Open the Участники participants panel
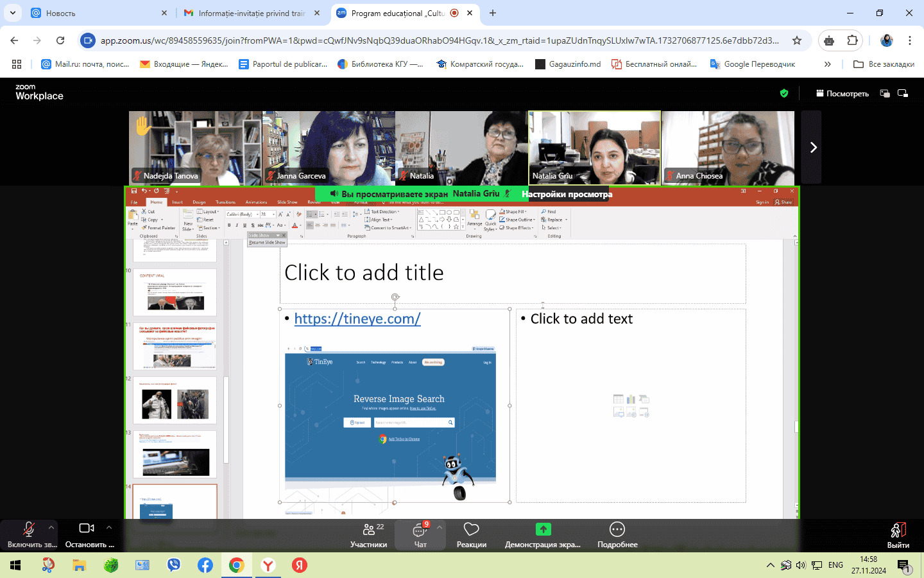 click(368, 534)
